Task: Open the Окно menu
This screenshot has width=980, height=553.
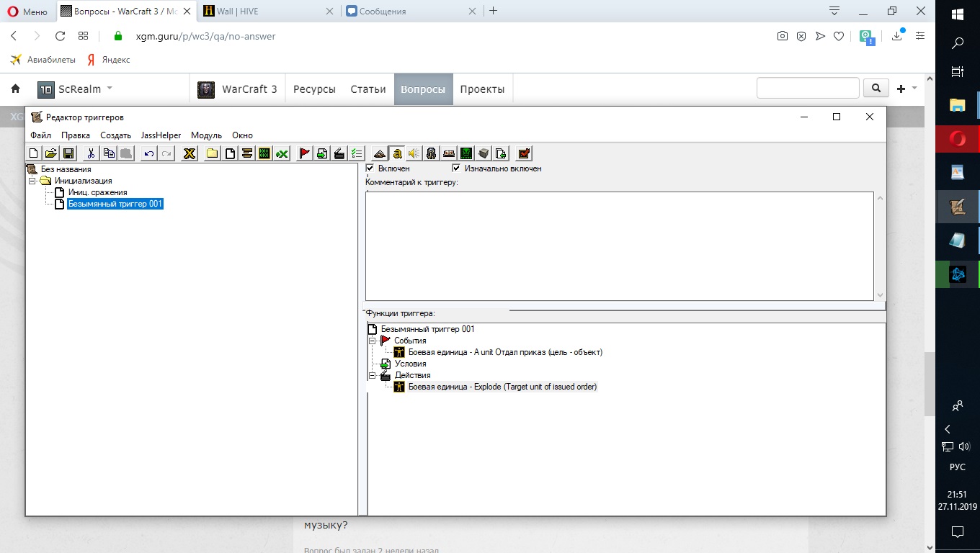Action: [x=242, y=135]
